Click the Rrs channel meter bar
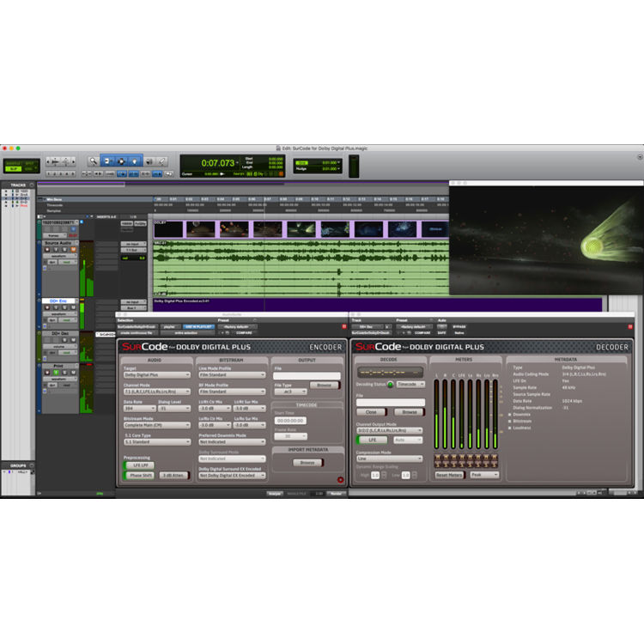Screen dimensions: 644x644 (x=495, y=415)
